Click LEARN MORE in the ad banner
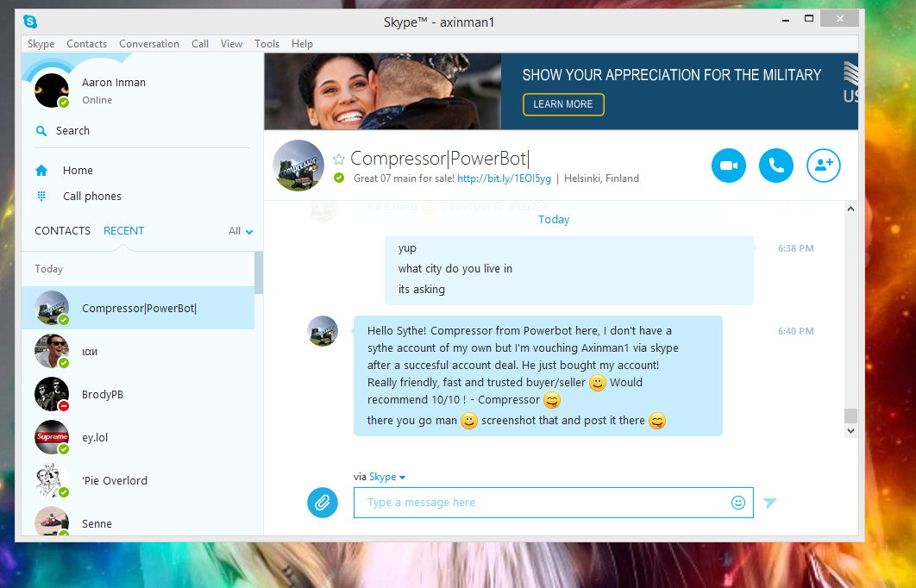The height and width of the screenshot is (588, 916). [x=563, y=104]
